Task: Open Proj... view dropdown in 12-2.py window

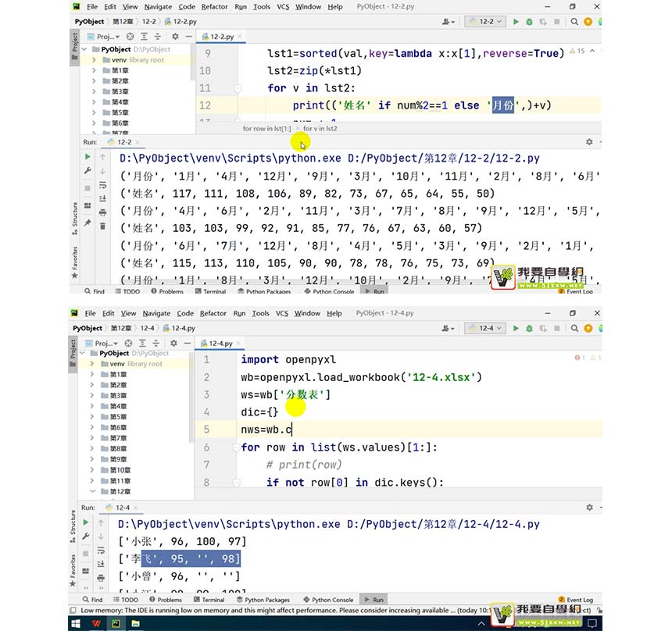Action: click(103, 37)
